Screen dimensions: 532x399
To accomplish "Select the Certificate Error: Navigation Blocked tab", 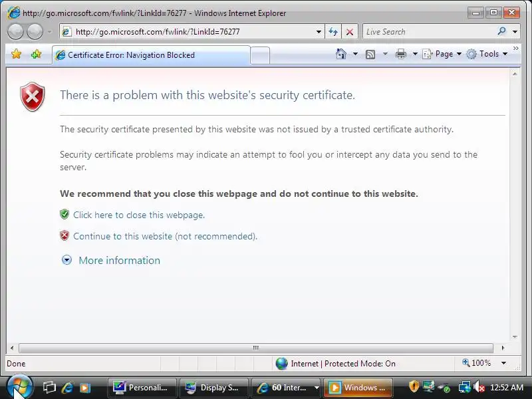I will point(152,55).
